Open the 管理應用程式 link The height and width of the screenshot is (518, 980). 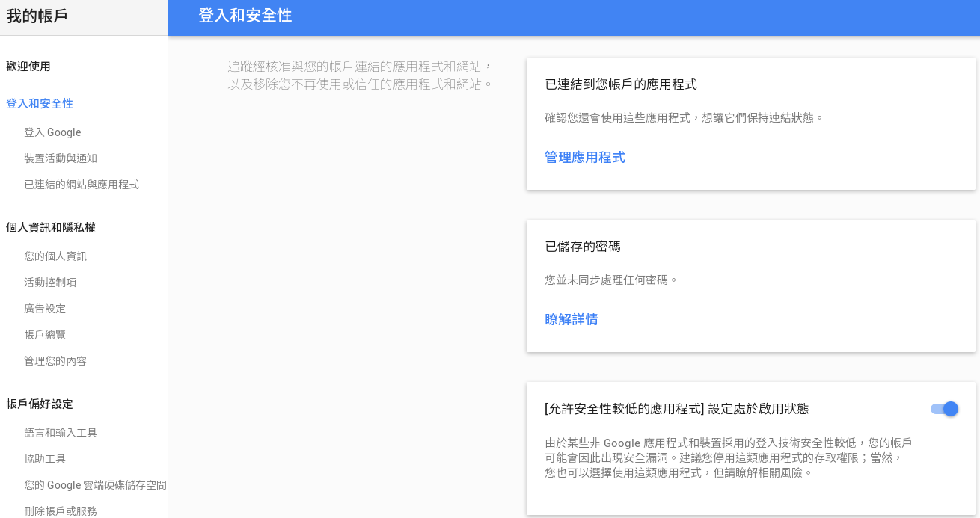pos(585,158)
